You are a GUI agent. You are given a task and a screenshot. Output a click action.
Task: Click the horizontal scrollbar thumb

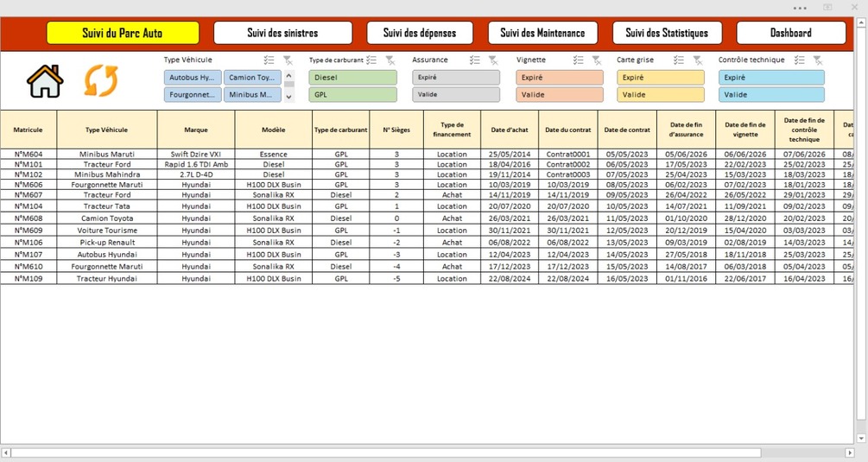point(386,453)
